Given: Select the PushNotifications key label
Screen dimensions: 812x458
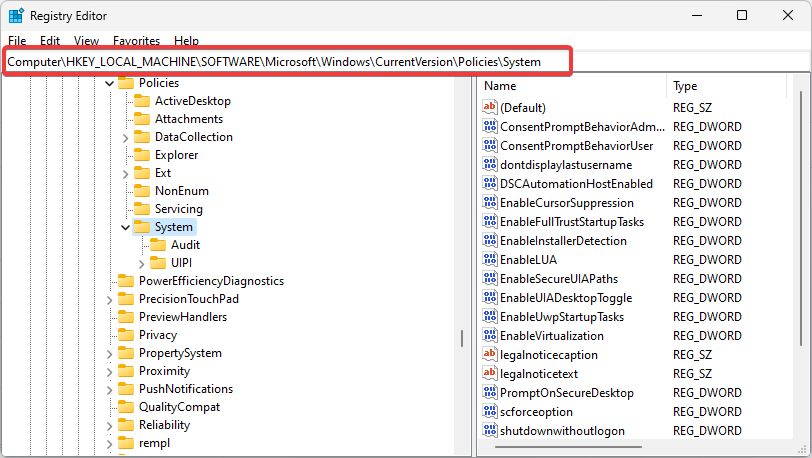Looking at the screenshot, I should tap(186, 389).
